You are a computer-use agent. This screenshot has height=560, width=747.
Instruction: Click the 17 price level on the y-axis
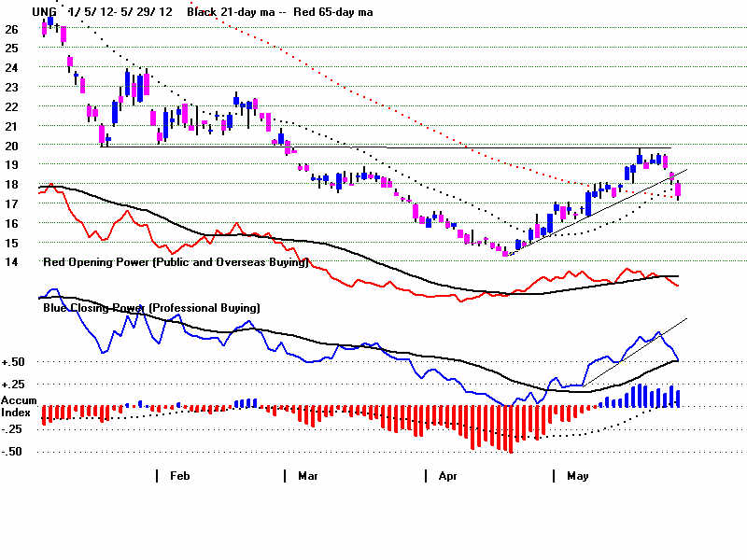point(10,203)
